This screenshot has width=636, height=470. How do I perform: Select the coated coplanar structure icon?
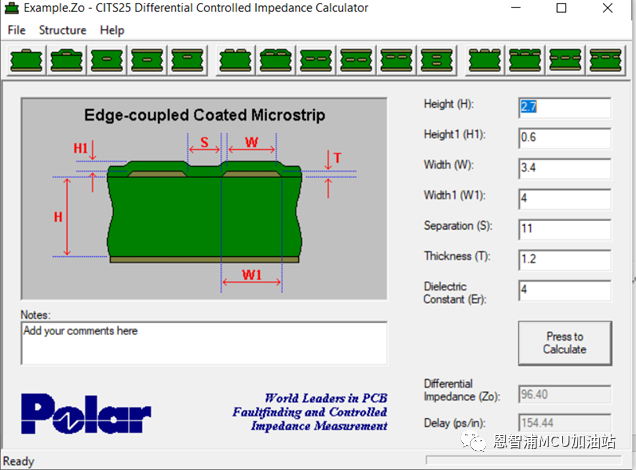(526, 60)
